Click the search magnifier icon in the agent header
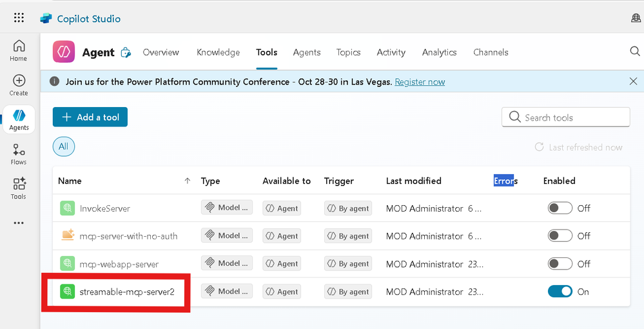Screen dimensions: 644x329 (634, 51)
